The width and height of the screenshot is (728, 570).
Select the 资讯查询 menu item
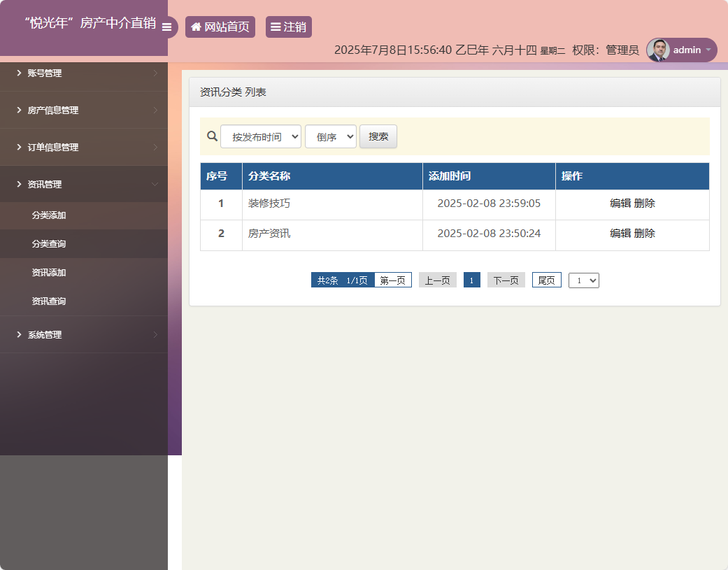(84, 301)
